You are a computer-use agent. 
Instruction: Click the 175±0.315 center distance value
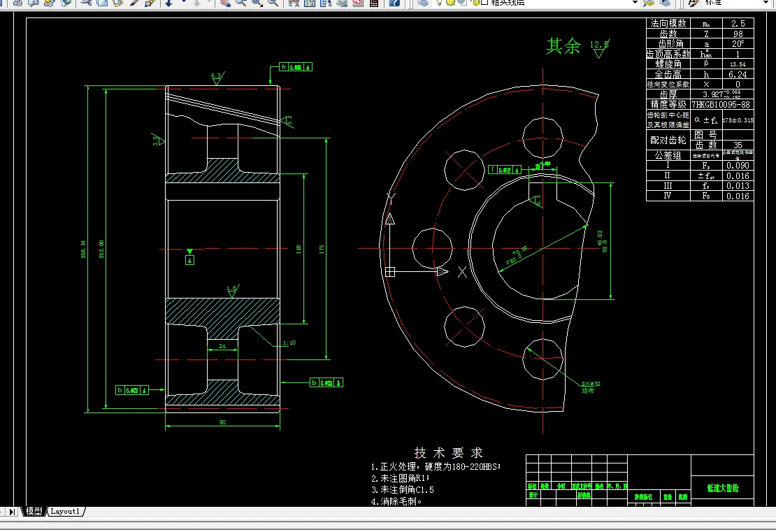point(738,120)
